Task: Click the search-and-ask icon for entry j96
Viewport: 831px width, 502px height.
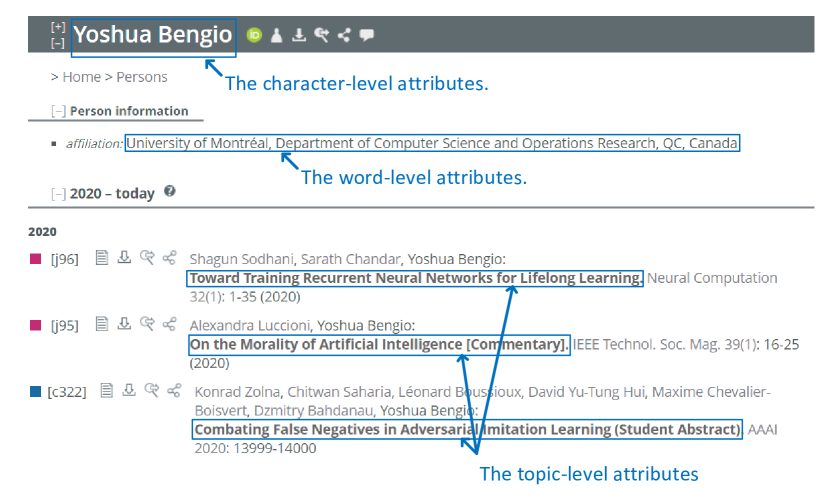Action: tap(147, 258)
